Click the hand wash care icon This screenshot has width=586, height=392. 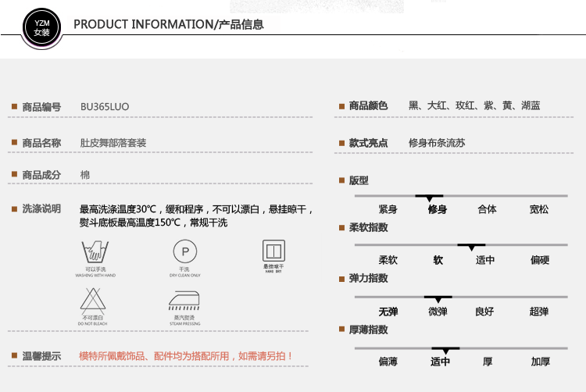click(x=95, y=251)
